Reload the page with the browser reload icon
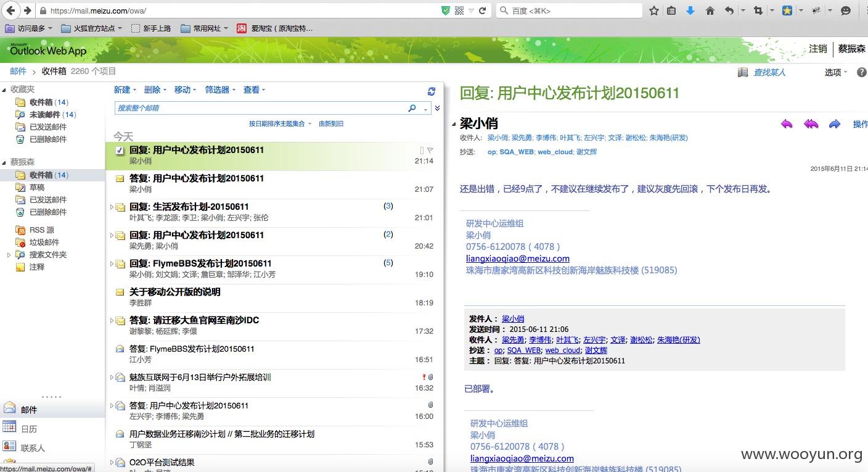The height and width of the screenshot is (472, 868). (483, 10)
